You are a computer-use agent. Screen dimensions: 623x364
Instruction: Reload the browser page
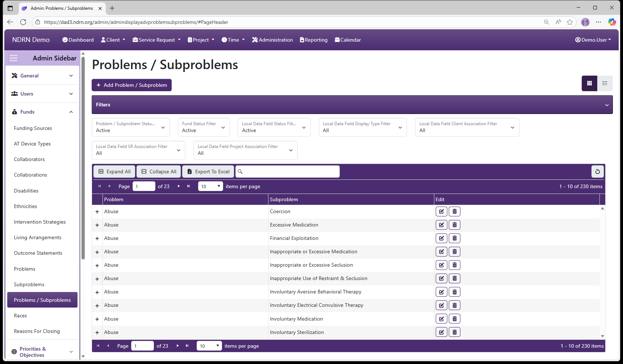point(23,22)
